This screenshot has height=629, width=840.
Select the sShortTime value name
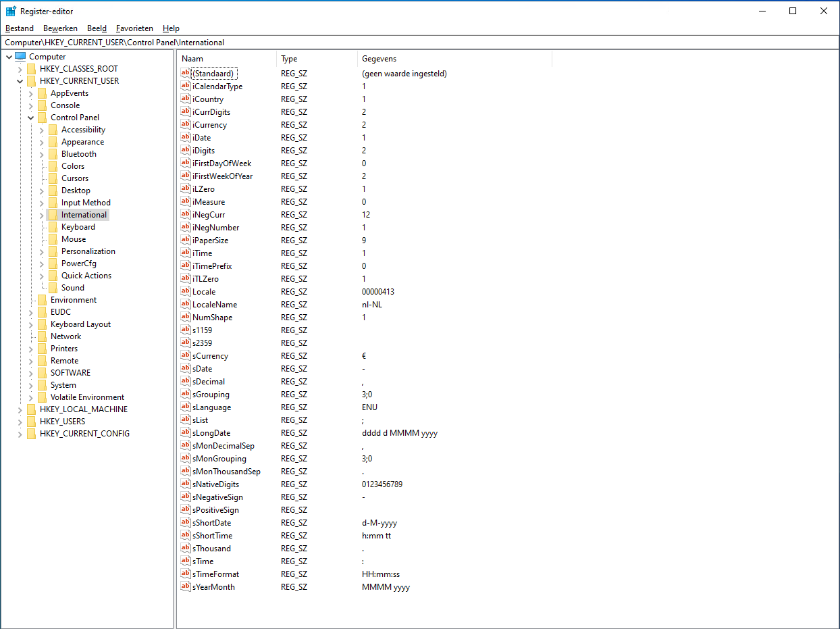coord(212,535)
